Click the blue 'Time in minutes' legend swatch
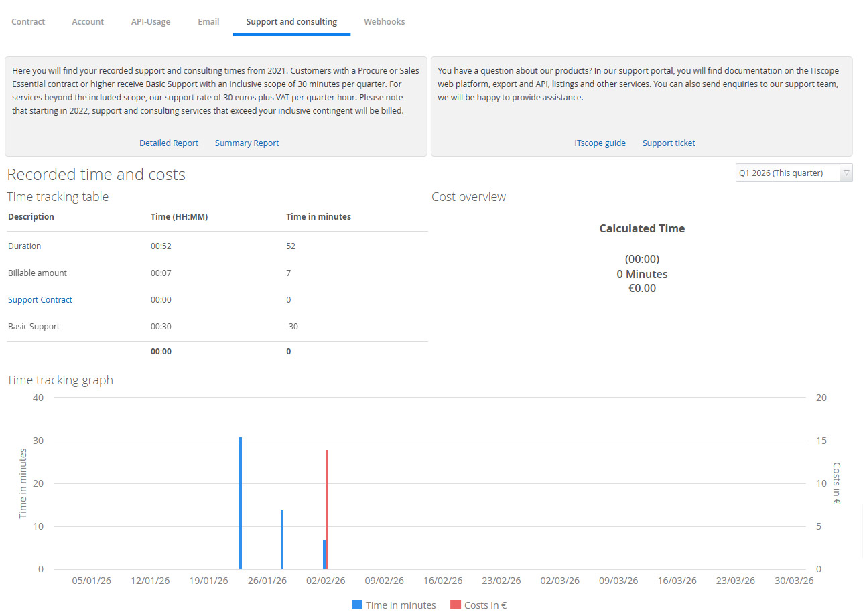Screen dimensions: 863x616 click(356, 605)
